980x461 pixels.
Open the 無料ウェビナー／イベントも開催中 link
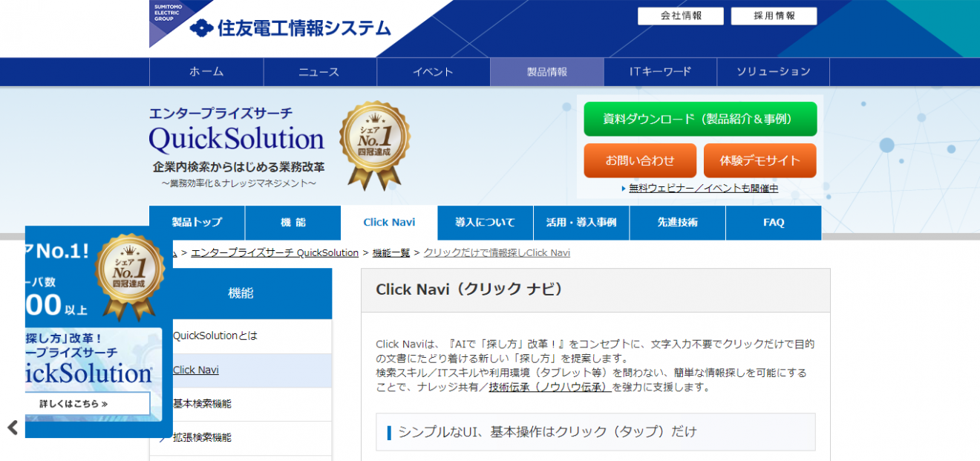click(x=703, y=189)
